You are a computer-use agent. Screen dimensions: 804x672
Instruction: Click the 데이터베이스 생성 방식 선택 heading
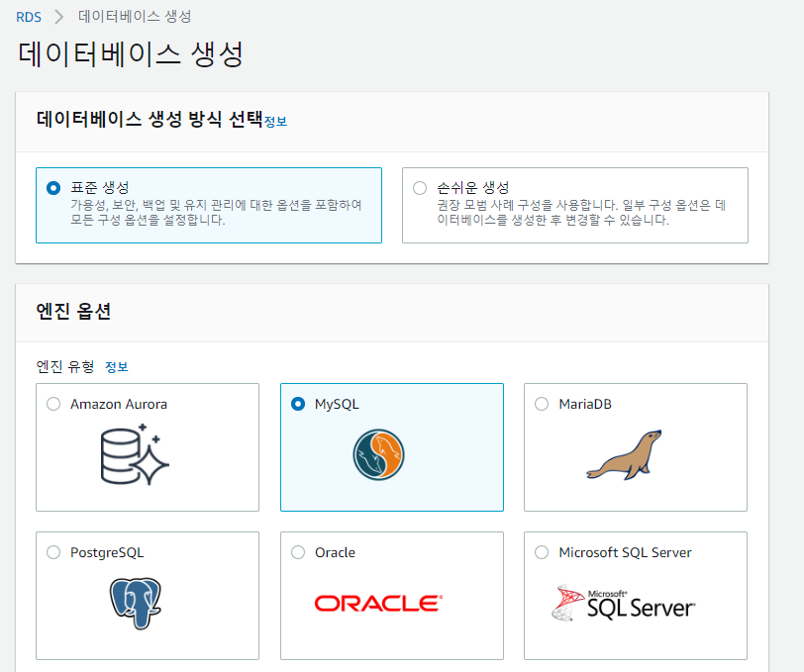[150, 120]
